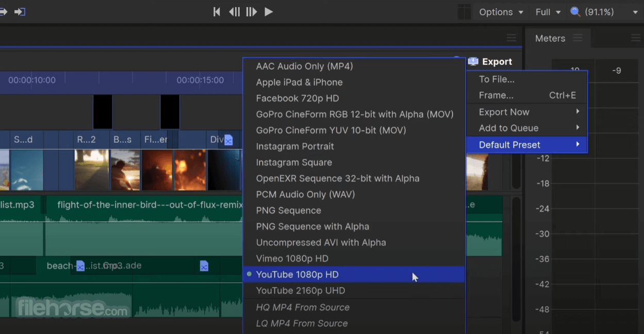
Task: Select GoPro CineForm YUV 10-bit (MOV) preset
Action: pos(354,130)
